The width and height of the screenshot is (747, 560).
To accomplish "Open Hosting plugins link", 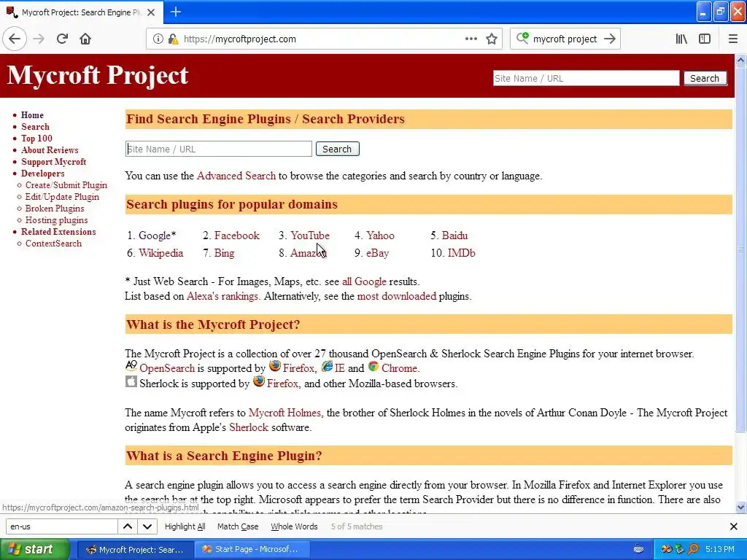I will pos(56,220).
